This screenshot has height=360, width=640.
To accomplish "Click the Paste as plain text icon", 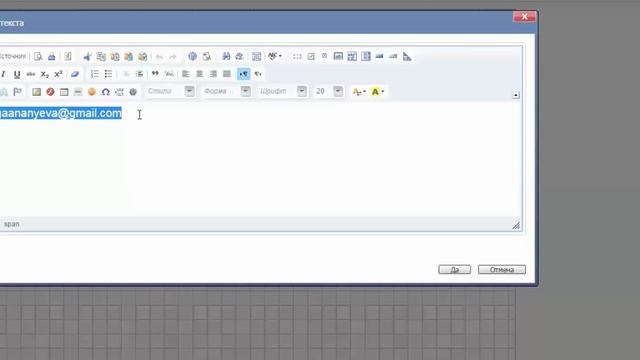I will [x=129, y=56].
